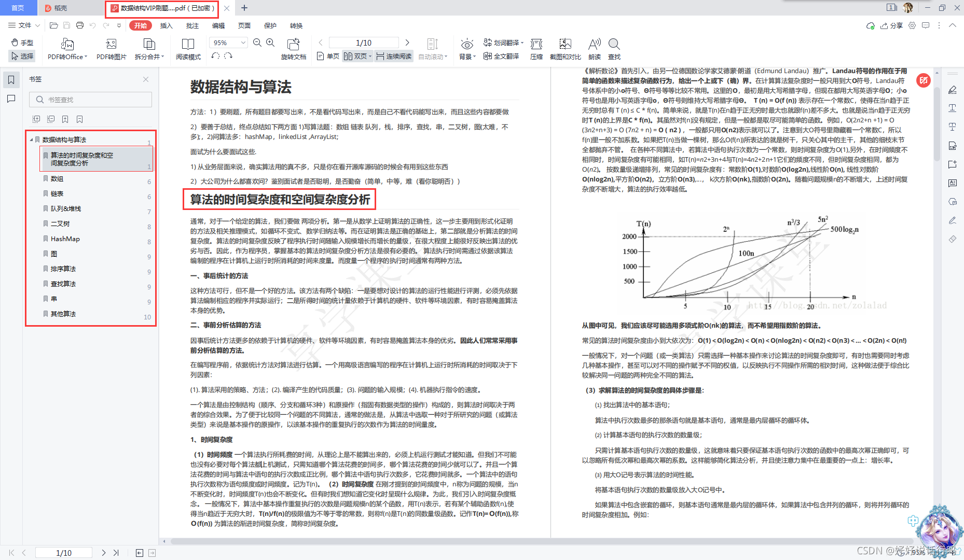964x560 pixels.
Task: Enable the 手型 hand tool mode
Action: (22, 43)
